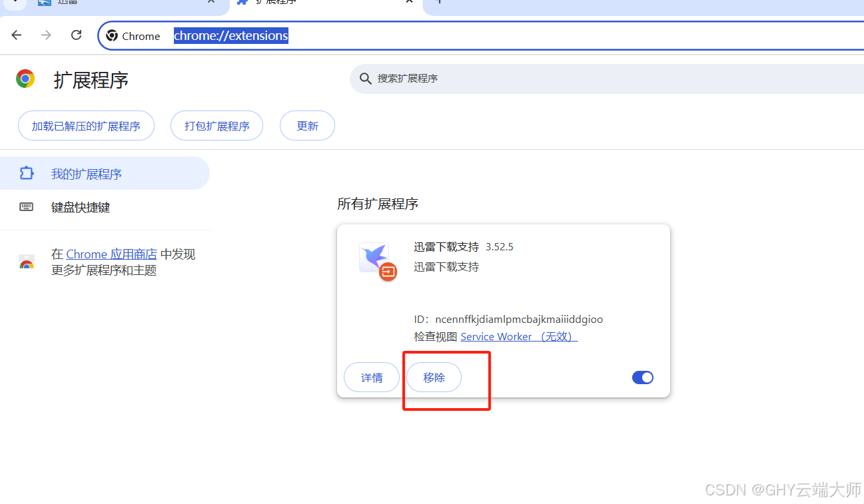Click 移除 to remove the extension

[x=434, y=378]
